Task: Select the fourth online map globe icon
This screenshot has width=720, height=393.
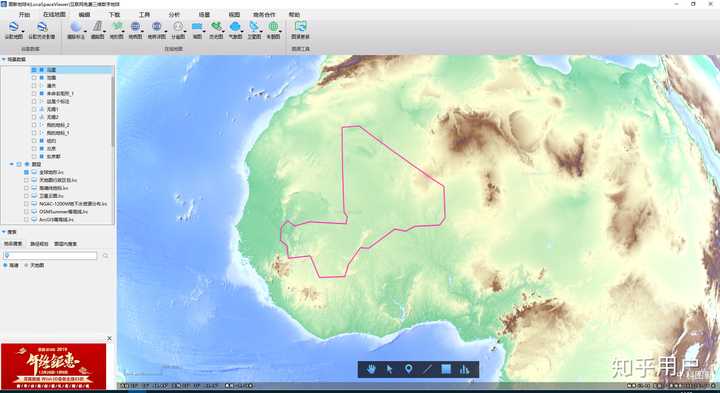Action: coord(135,27)
